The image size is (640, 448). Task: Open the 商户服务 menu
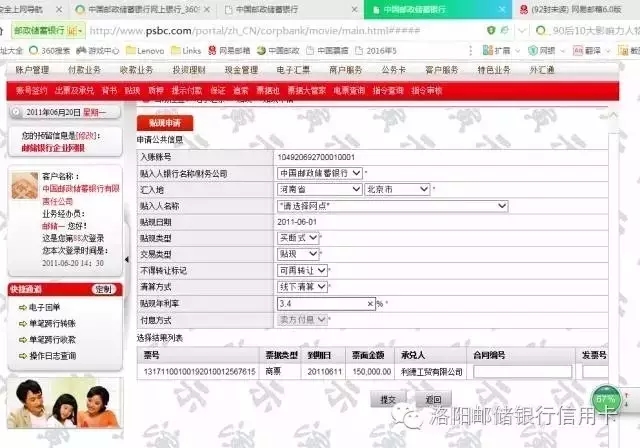pos(345,70)
